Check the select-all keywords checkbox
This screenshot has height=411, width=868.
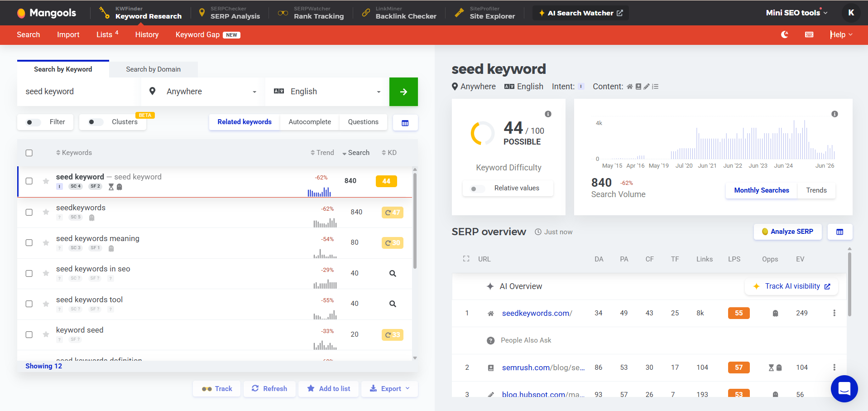tap(29, 153)
